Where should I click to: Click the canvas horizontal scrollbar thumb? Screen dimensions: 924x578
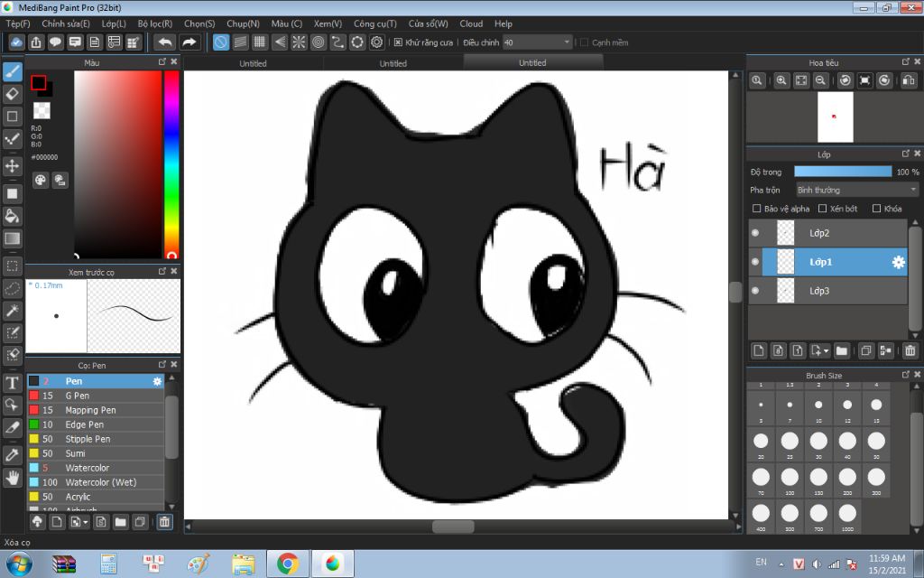tap(453, 527)
